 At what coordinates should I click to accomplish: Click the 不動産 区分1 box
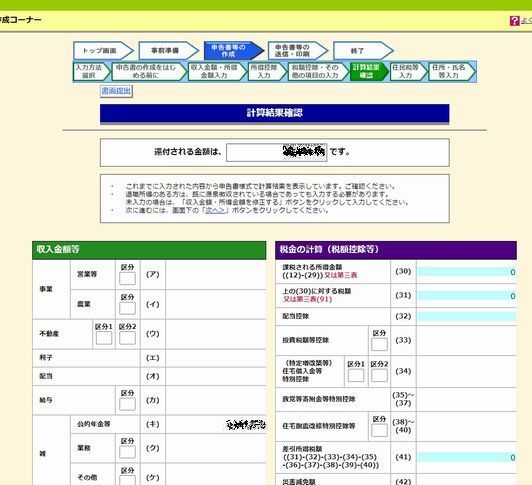[104, 338]
